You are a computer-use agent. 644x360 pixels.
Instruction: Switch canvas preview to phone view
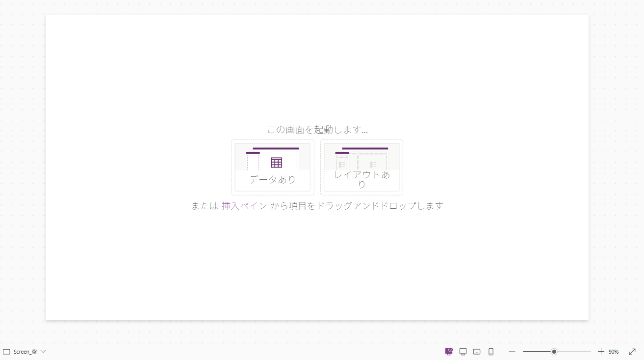[x=490, y=352]
